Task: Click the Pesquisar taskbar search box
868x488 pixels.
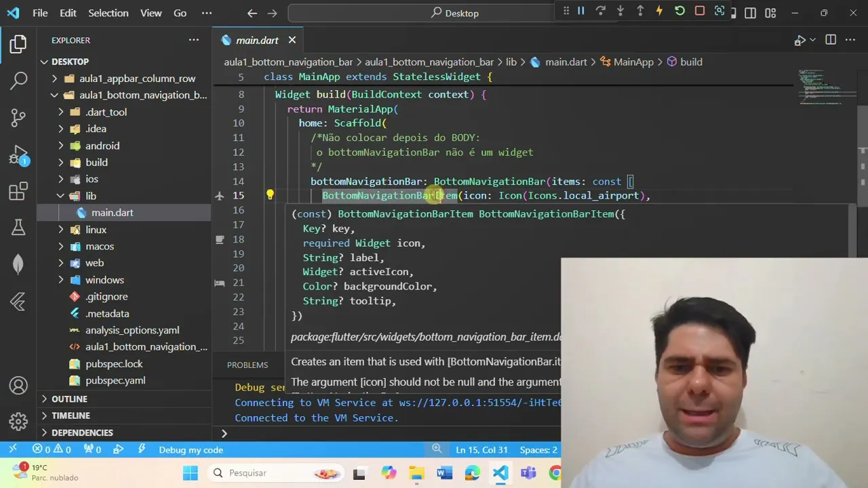Action: tap(275, 473)
